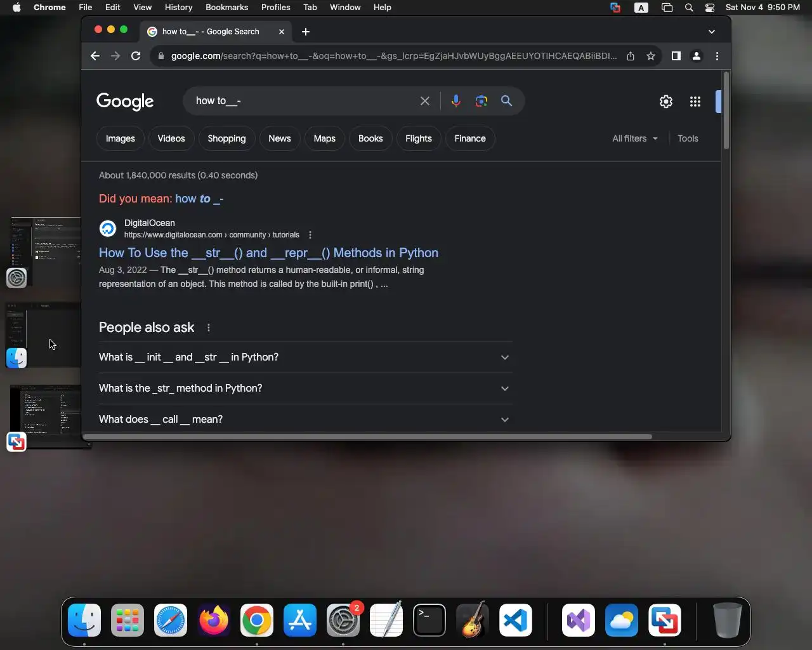Filter results by Images
Image resolution: width=812 pixels, height=650 pixels.
pyautogui.click(x=121, y=138)
